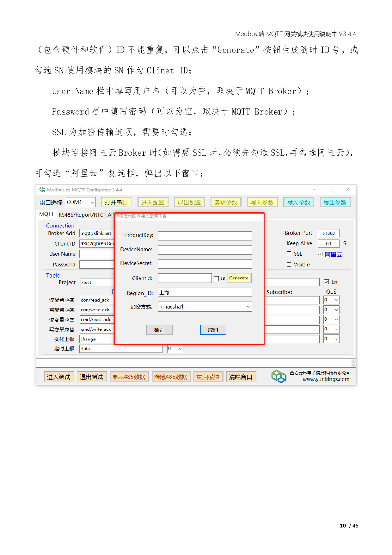Close the Configurator window
392x555 pixels.
click(347, 190)
